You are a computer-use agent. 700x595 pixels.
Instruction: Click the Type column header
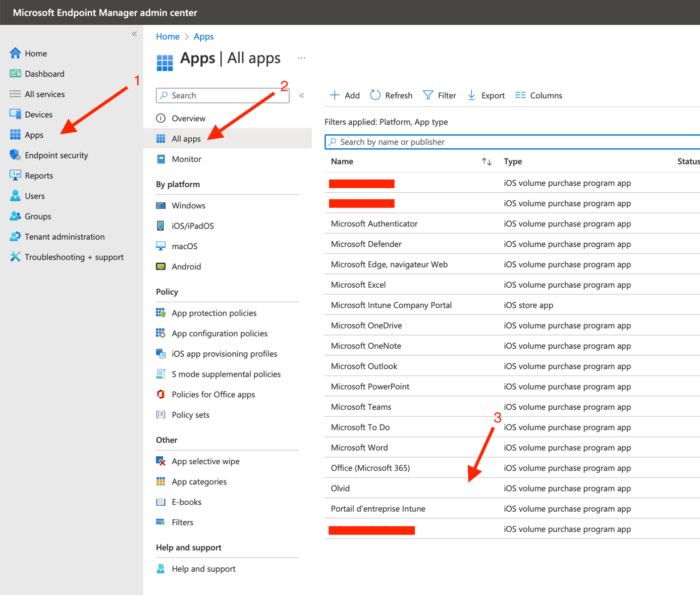513,161
